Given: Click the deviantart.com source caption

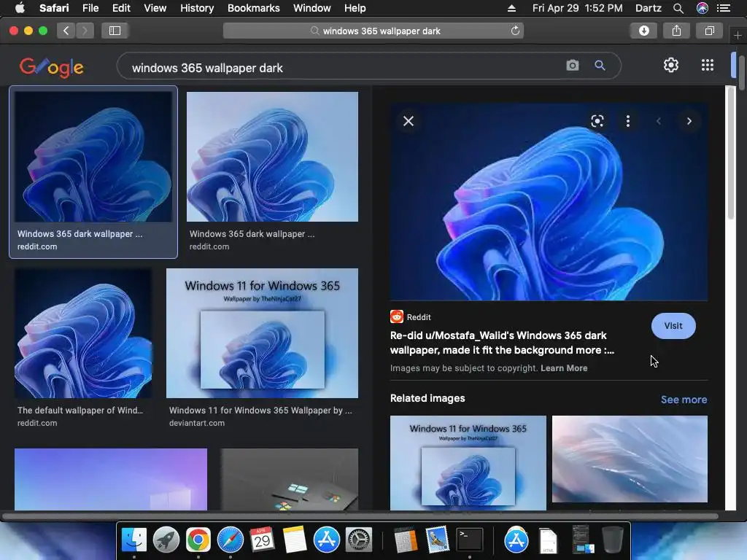Looking at the screenshot, I should pos(197,423).
